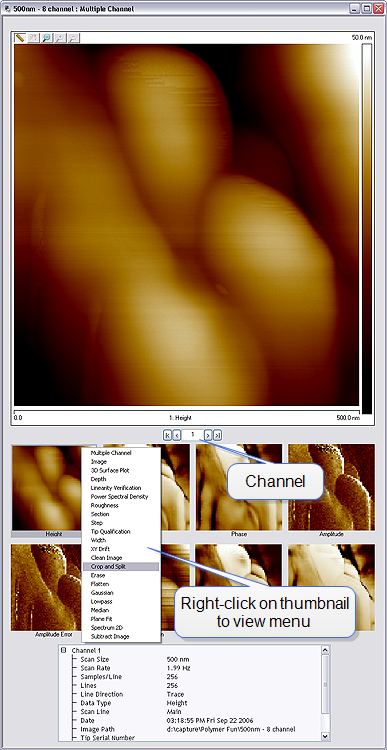Screen dimensions: 387x750
Task: Click the properties list scroll-down arrow
Action: click(x=325, y=737)
